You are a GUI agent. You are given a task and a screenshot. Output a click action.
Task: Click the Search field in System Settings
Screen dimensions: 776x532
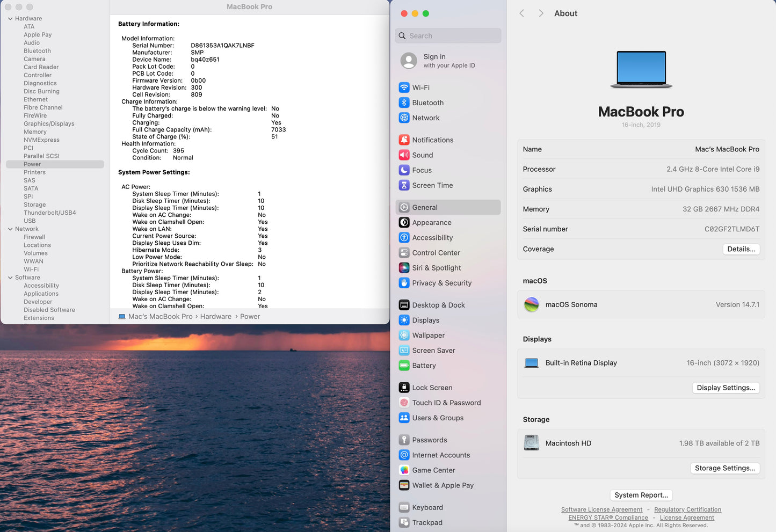448,35
